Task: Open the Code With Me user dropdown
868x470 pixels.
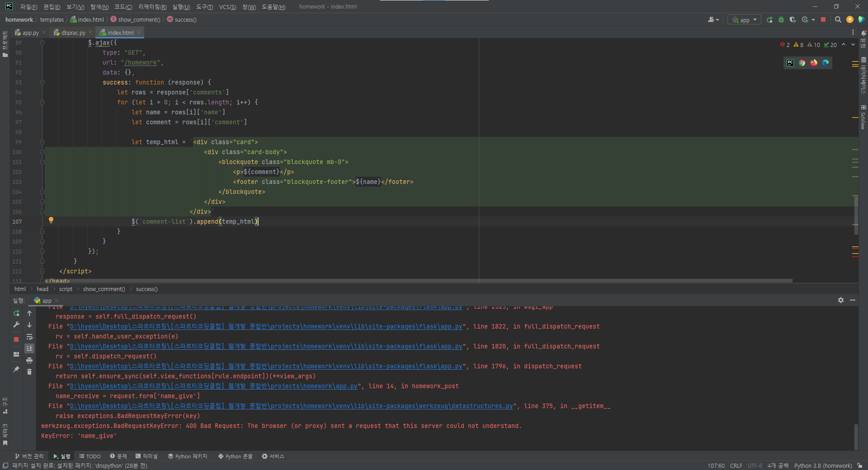Action: click(x=713, y=20)
